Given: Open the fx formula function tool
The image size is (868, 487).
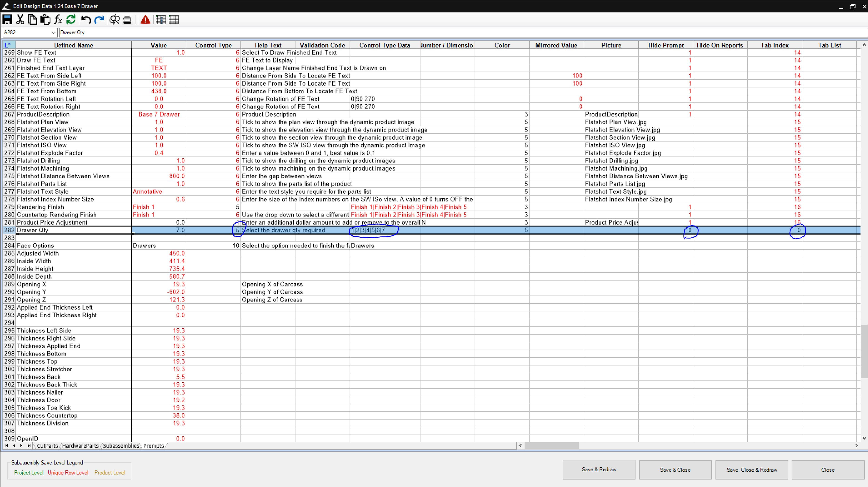Looking at the screenshot, I should point(58,20).
